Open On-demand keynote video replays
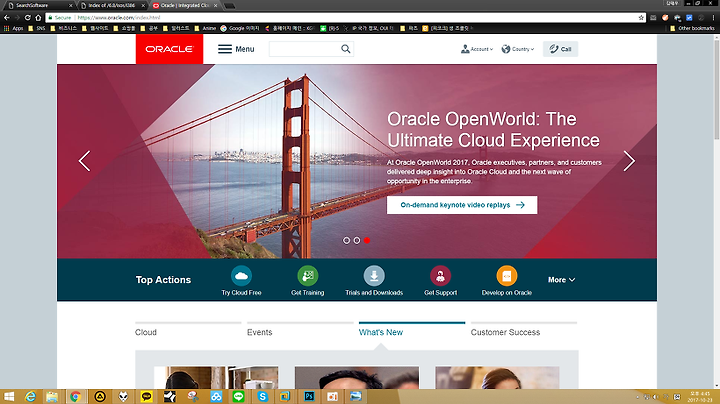 point(462,205)
